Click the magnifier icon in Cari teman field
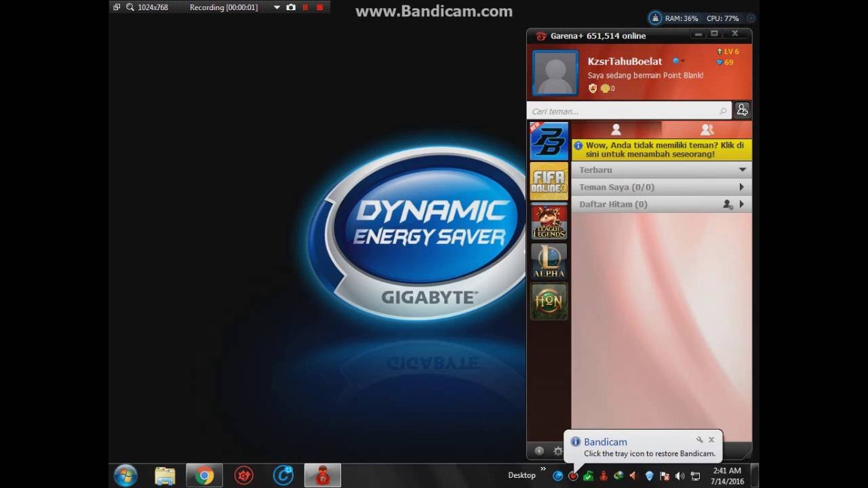This screenshot has width=868, height=488. (723, 111)
